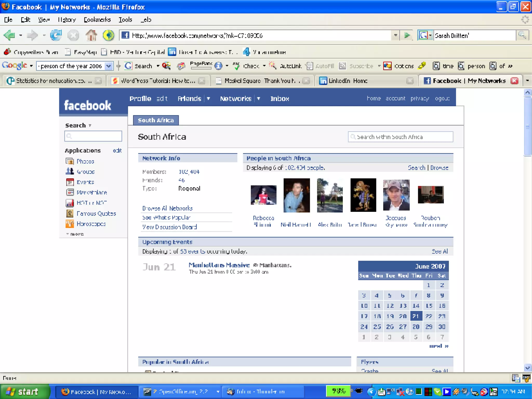Click the Home icon in the toolbar
The width and height of the screenshot is (532, 399).
(x=91, y=35)
